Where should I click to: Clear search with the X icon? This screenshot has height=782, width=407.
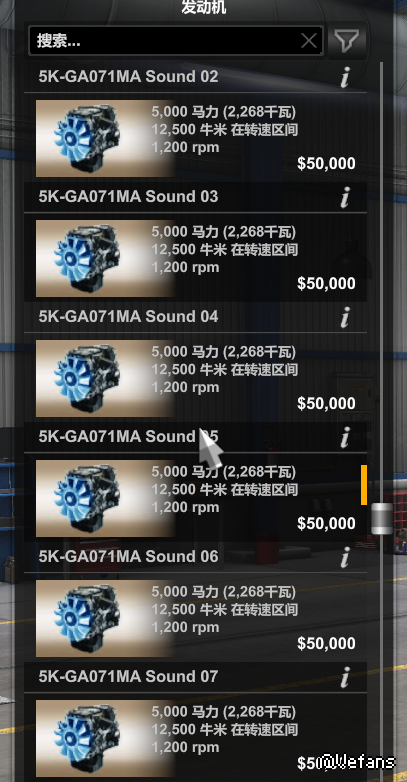(x=309, y=40)
